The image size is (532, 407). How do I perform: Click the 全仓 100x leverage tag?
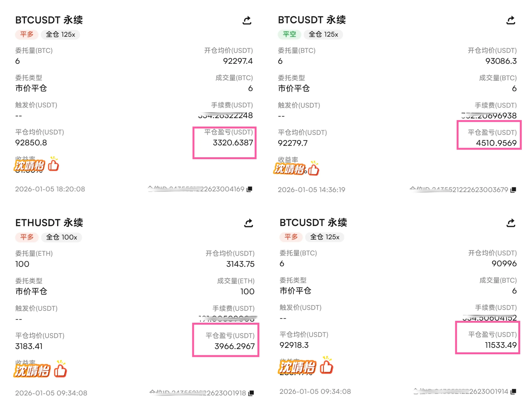tap(61, 237)
